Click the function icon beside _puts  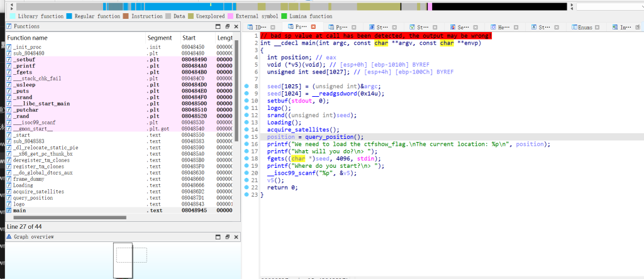[x=9, y=91]
